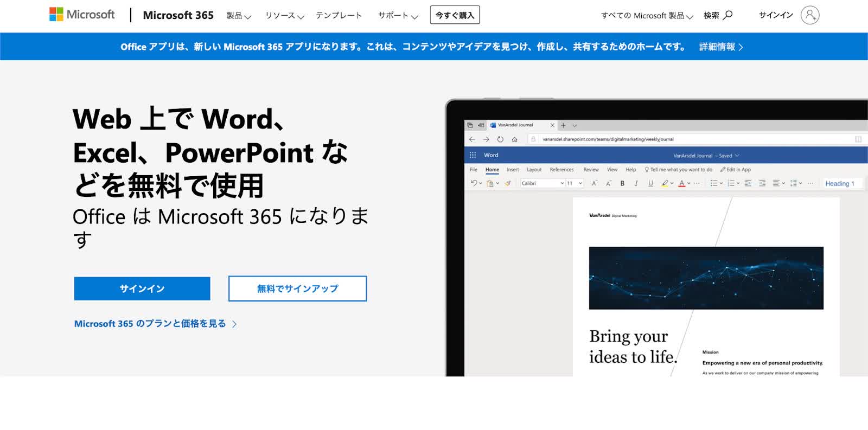Screen dimensions: 868x430
Task: Select the Format Painter brush icon
Action: pos(508,183)
